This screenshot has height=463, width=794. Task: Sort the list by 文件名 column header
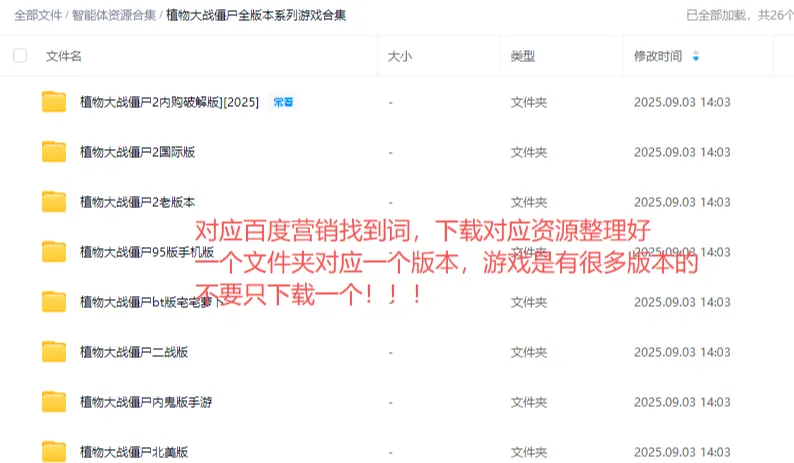[x=64, y=56]
